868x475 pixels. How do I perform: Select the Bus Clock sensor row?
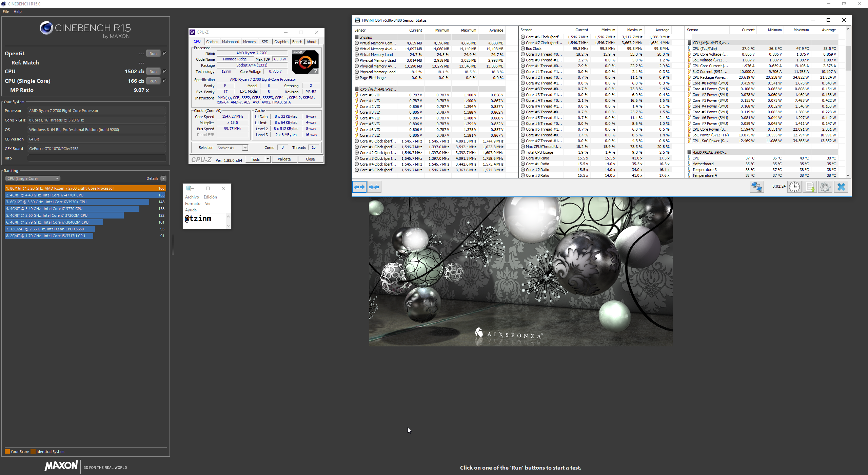click(596, 49)
